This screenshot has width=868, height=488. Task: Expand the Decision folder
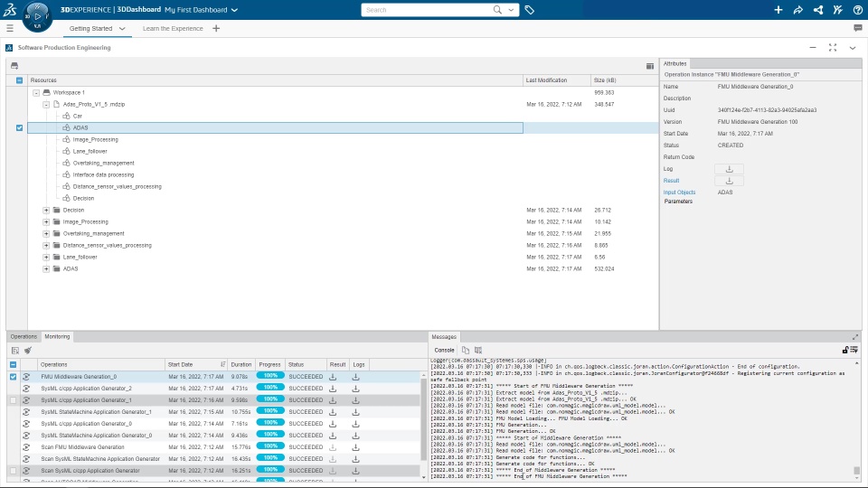(x=46, y=211)
